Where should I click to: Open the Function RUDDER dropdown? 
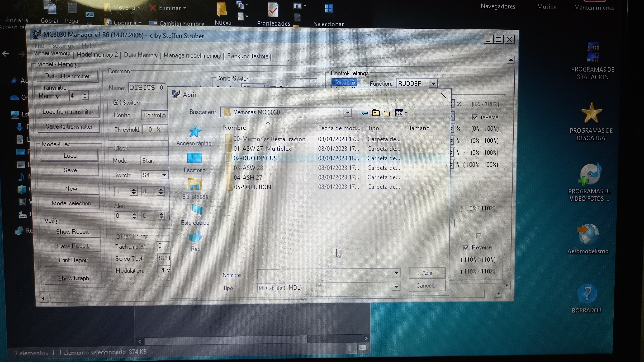433,84
